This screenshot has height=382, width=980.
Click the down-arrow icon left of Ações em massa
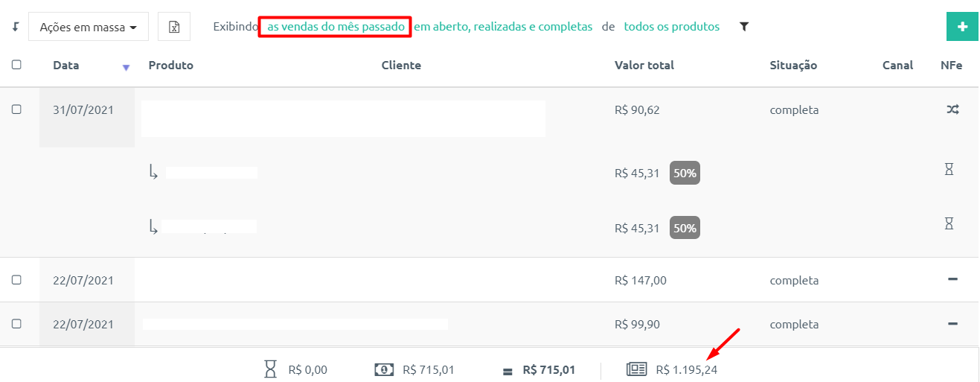pos(15,27)
